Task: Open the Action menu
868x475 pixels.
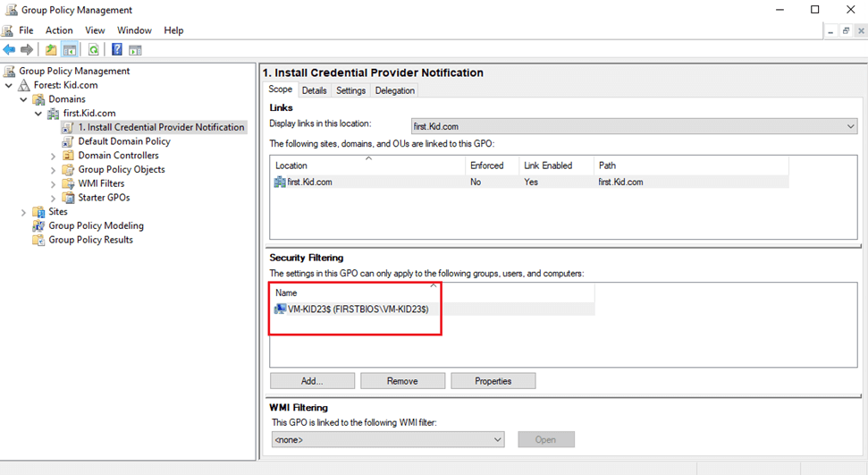Action: tap(59, 30)
